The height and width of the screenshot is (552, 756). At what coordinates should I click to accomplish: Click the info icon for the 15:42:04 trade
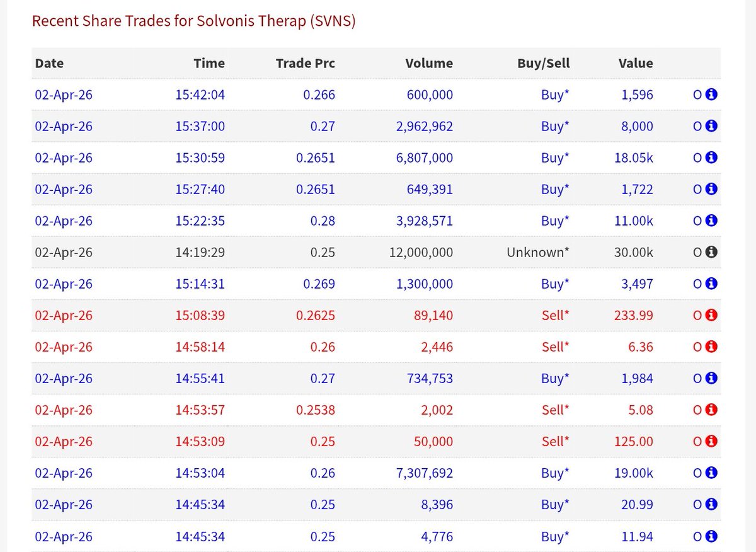coord(711,95)
